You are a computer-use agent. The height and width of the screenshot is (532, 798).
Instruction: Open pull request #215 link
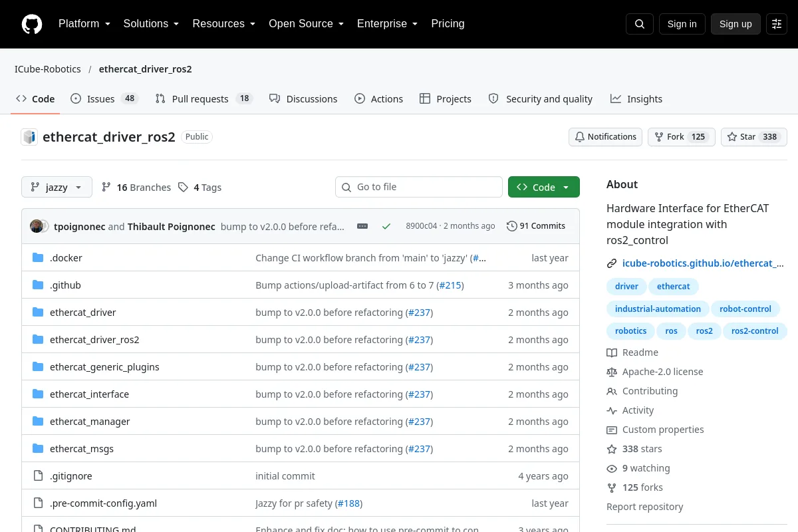[x=450, y=285]
